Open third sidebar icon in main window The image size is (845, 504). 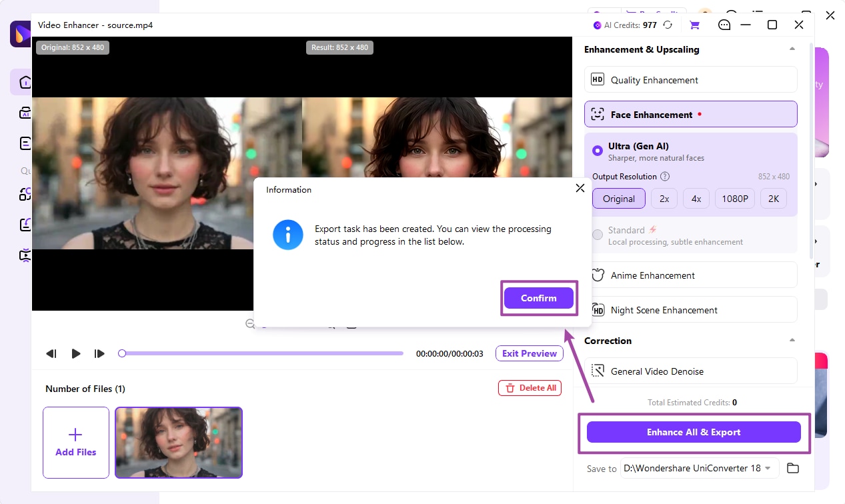[x=25, y=143]
